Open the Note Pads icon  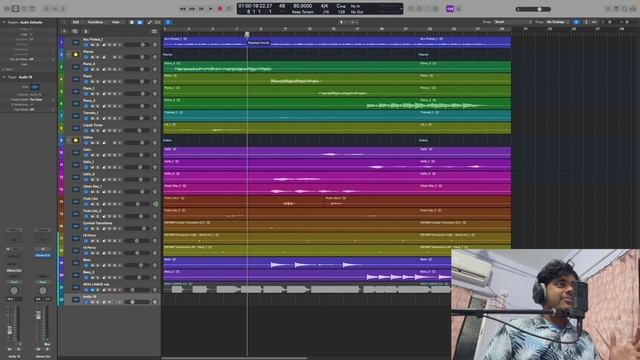[616, 9]
